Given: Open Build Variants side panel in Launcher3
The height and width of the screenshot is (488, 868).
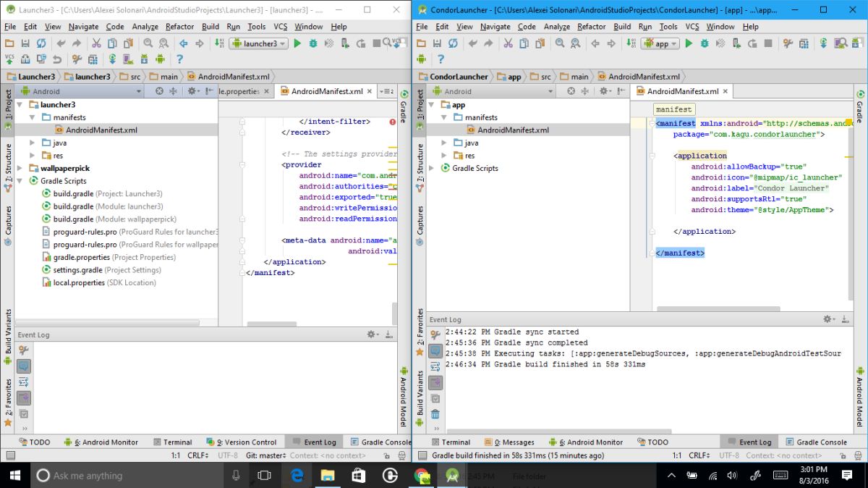Looking at the screenshot, I should click(8, 337).
